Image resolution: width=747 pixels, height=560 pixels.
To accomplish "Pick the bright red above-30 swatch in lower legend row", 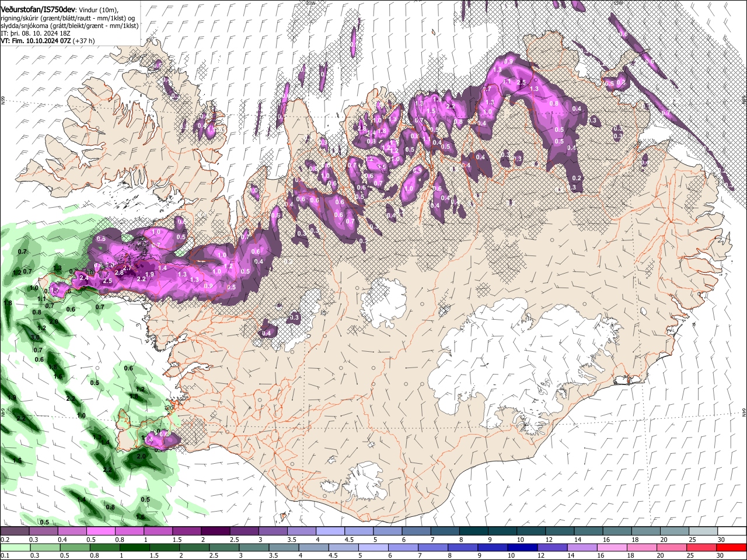I will click(x=731, y=548).
